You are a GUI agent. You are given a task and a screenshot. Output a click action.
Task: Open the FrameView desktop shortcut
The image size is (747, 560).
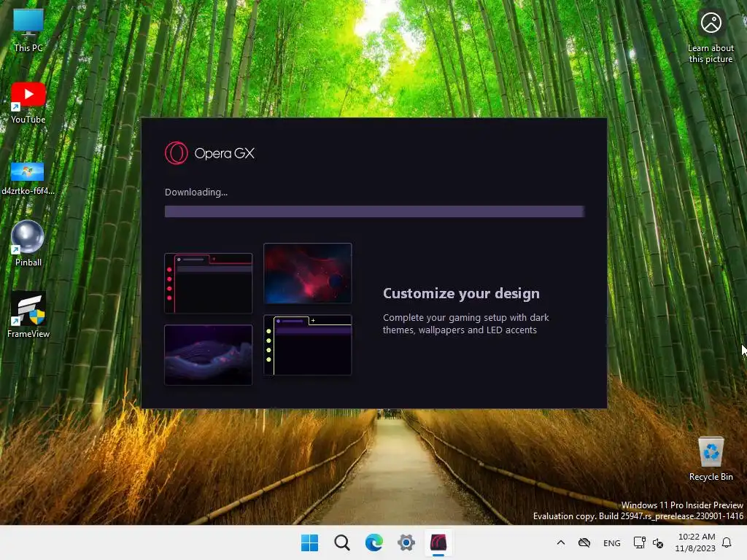coord(28,315)
